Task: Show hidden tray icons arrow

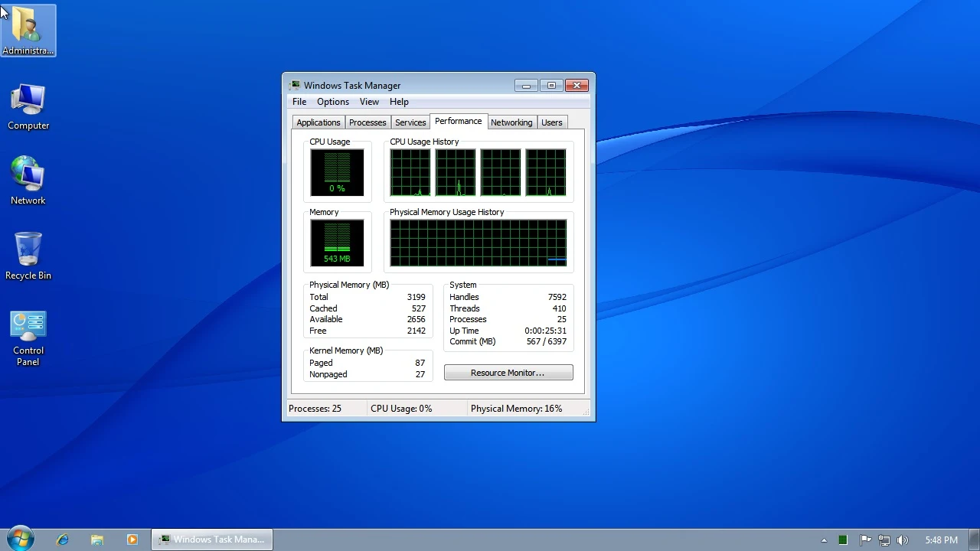Action: (824, 540)
